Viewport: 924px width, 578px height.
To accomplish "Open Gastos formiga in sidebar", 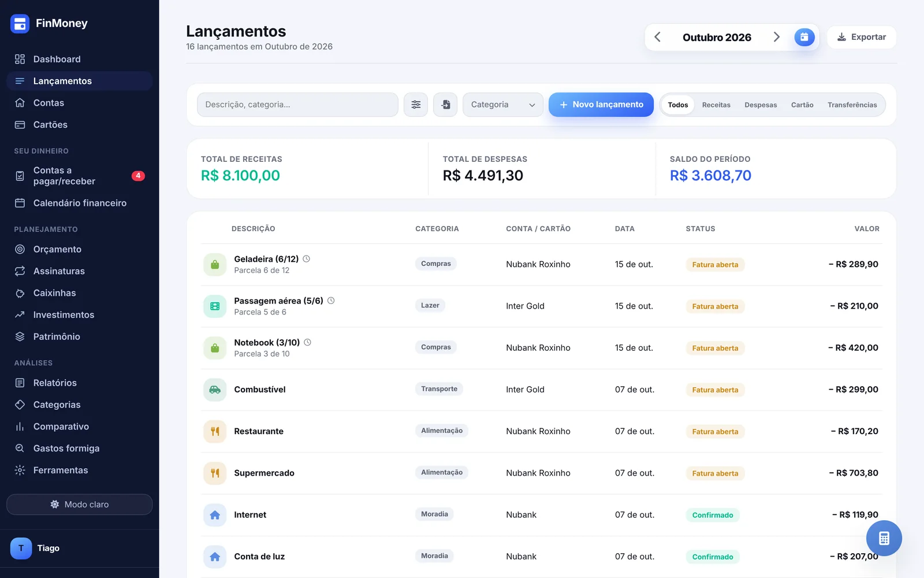I will [80, 449].
